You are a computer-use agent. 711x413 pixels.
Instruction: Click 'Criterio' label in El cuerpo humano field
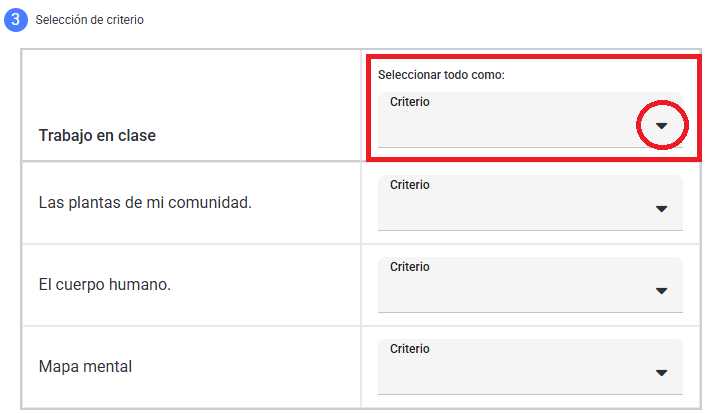tap(409, 267)
